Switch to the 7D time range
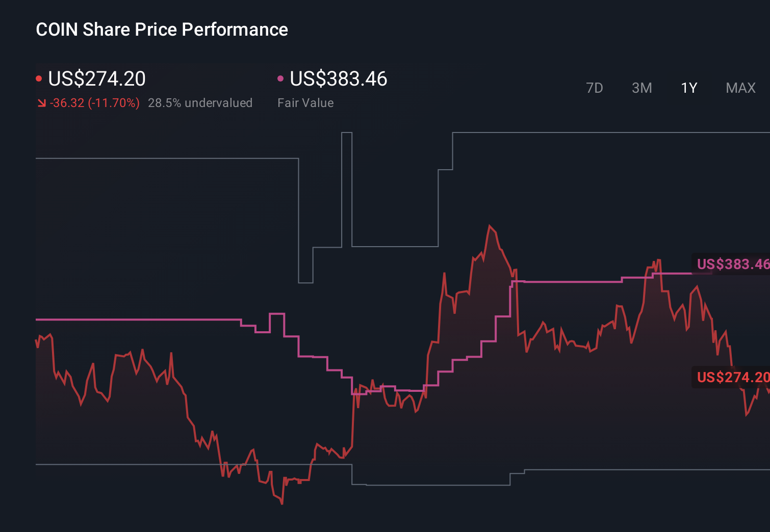This screenshot has width=770, height=532. click(594, 88)
